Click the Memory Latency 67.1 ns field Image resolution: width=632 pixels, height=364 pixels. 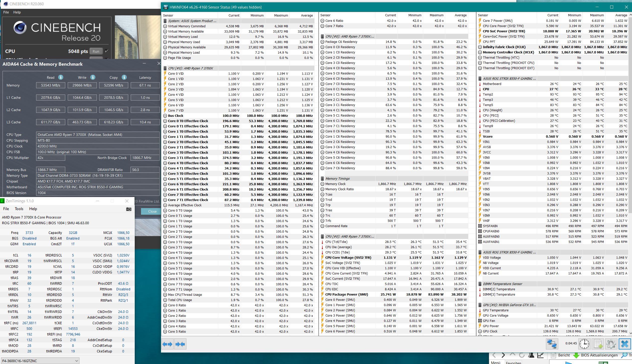coord(145,85)
